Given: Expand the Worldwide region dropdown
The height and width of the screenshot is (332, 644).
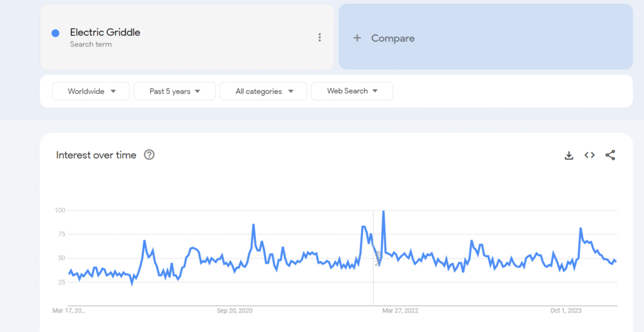Looking at the screenshot, I should coord(91,91).
